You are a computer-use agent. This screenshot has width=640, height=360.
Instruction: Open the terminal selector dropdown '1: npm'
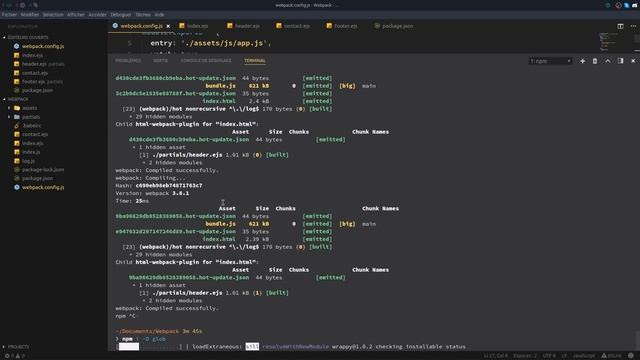(550, 61)
